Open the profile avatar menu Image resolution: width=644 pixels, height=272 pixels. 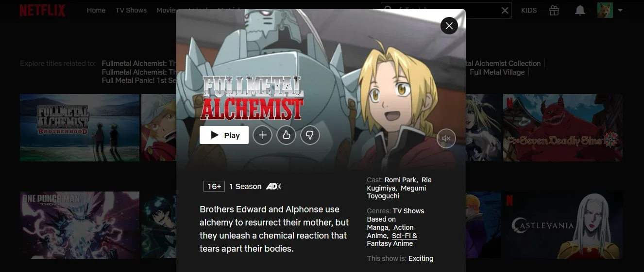(605, 10)
